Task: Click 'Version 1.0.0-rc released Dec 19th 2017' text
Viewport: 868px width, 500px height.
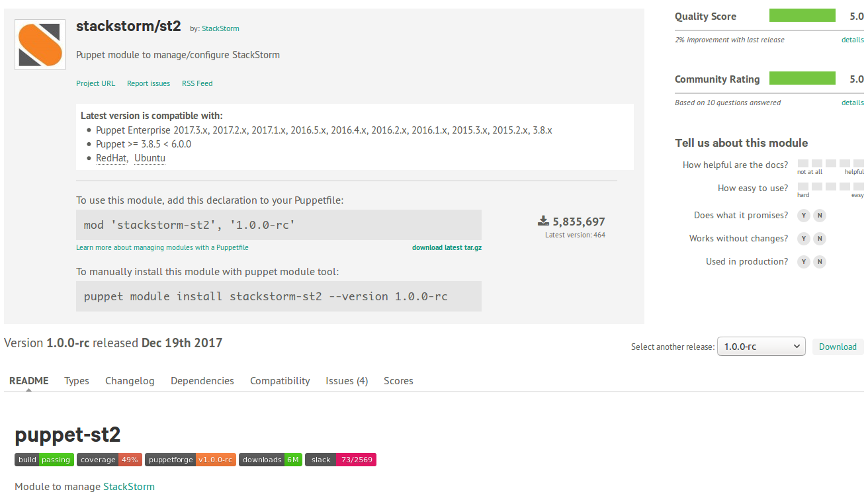Action: 113,343
